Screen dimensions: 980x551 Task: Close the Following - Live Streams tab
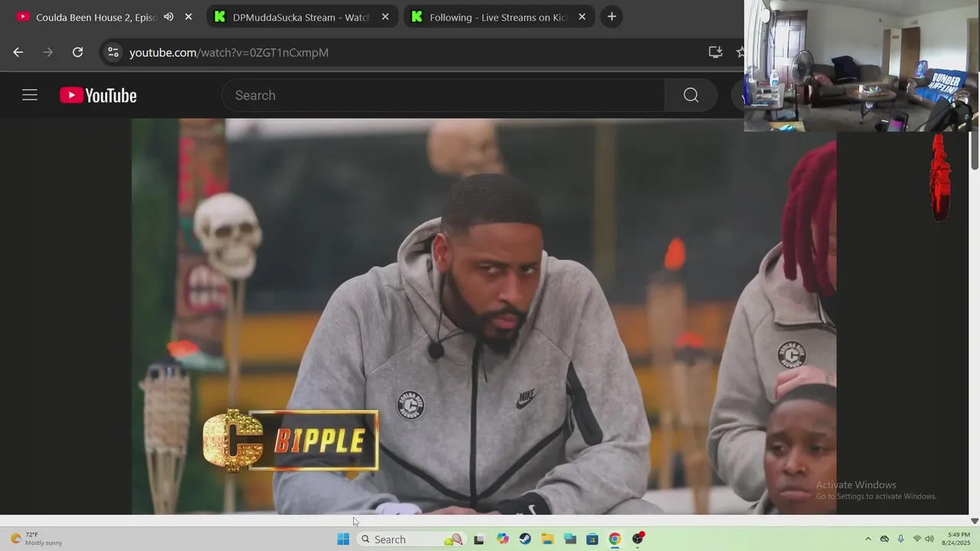pyautogui.click(x=582, y=17)
